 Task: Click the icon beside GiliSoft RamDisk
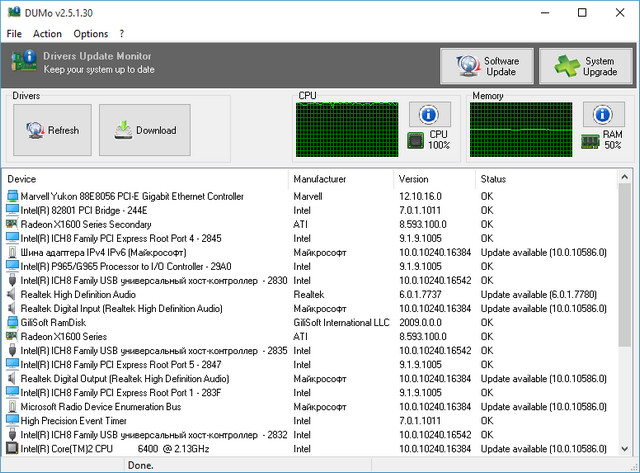(12, 323)
